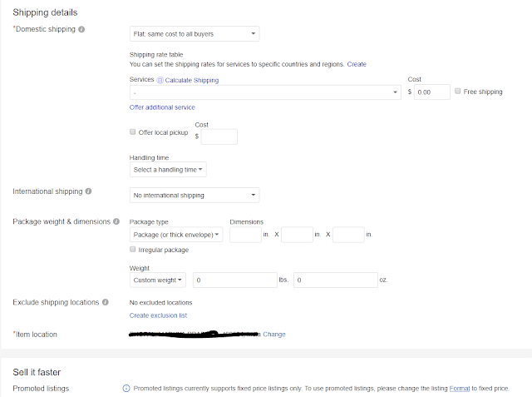Click the Package weight & dimensions info icon
Image resolution: width=532 pixels, height=397 pixels.
coord(116,222)
